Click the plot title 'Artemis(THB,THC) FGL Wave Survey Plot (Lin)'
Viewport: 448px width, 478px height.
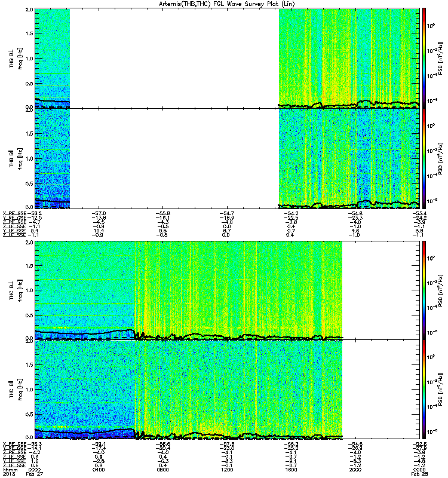coord(227,4)
